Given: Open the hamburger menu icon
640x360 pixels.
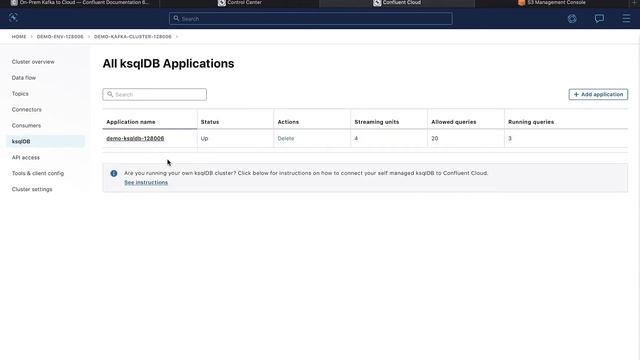Looking at the screenshot, I should (x=626, y=18).
